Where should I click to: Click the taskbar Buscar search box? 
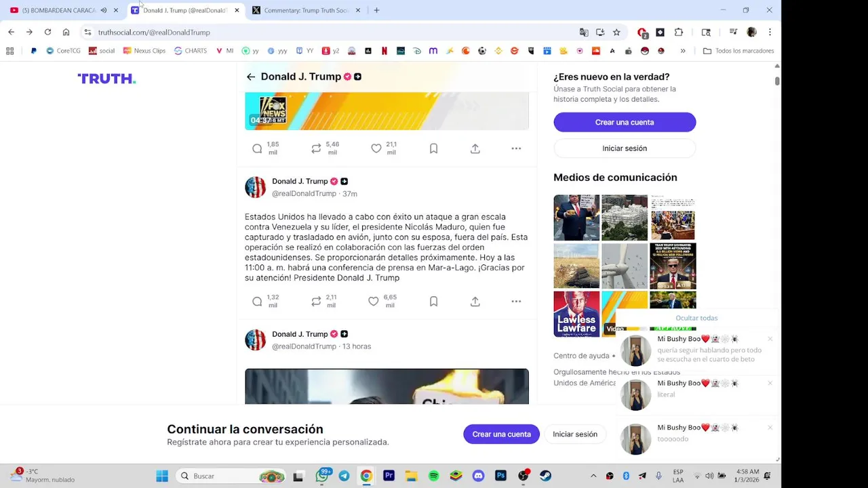tap(231, 476)
